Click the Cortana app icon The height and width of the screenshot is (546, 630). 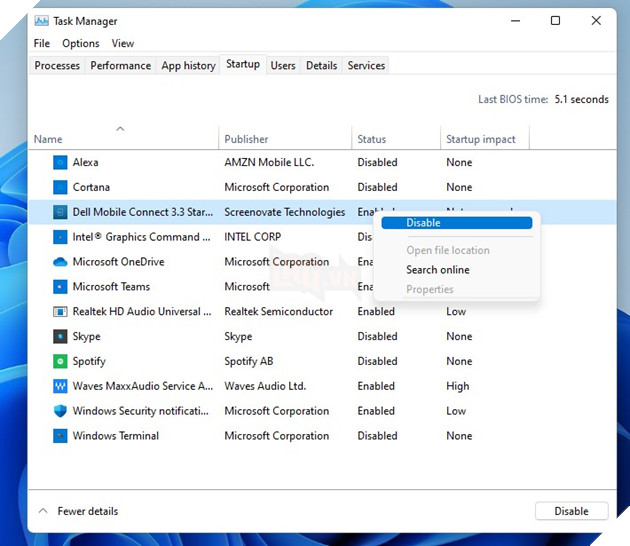click(60, 187)
